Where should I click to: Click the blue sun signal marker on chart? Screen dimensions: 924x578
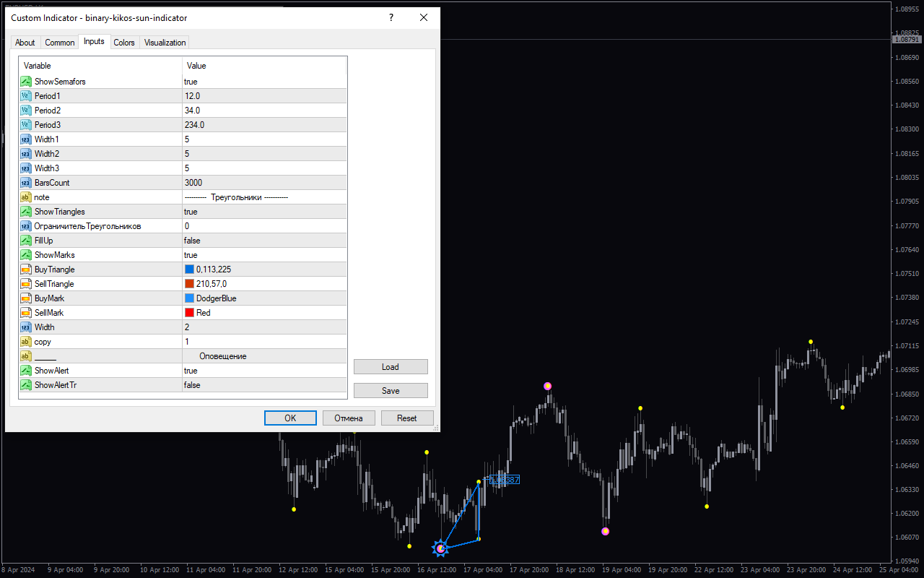click(x=440, y=548)
